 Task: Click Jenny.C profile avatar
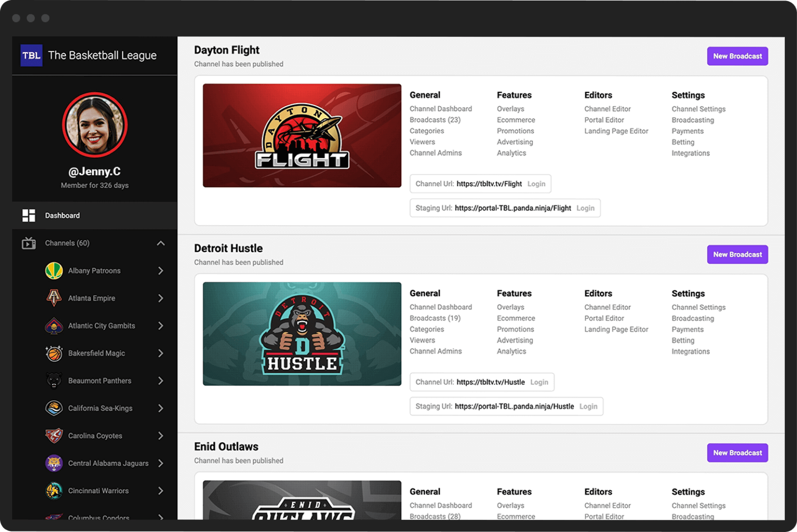[x=95, y=125]
